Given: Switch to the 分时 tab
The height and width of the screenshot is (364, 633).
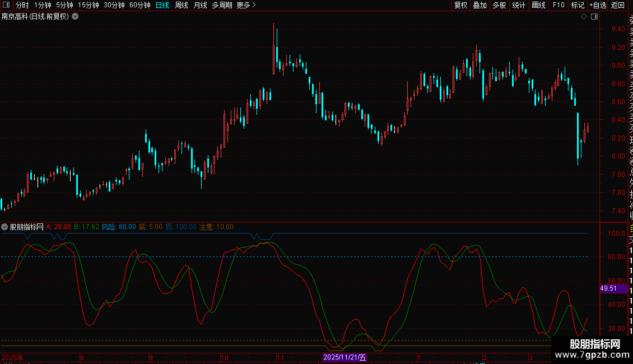Looking at the screenshot, I should (22, 5).
